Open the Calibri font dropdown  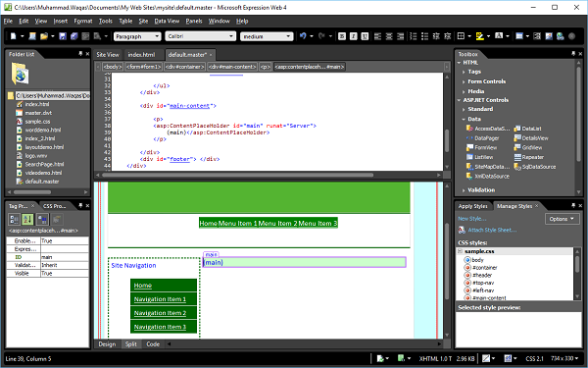201,36
